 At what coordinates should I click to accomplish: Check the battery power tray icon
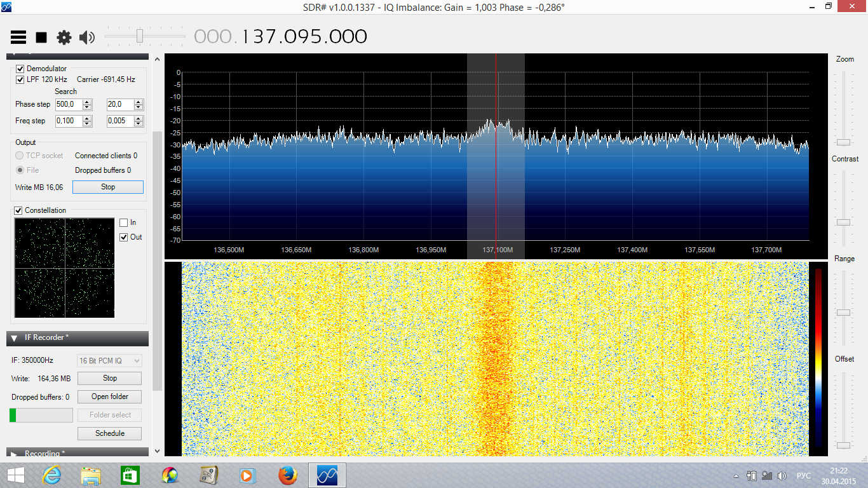(x=752, y=475)
